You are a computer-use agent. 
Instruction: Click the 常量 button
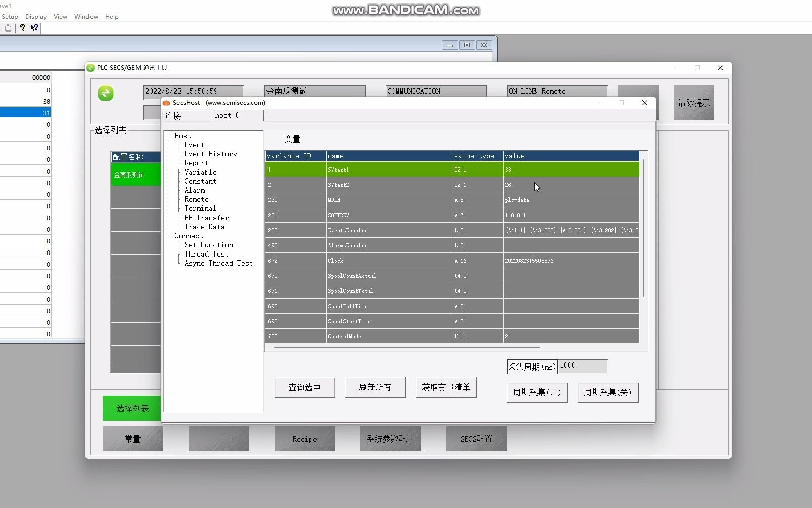132,439
